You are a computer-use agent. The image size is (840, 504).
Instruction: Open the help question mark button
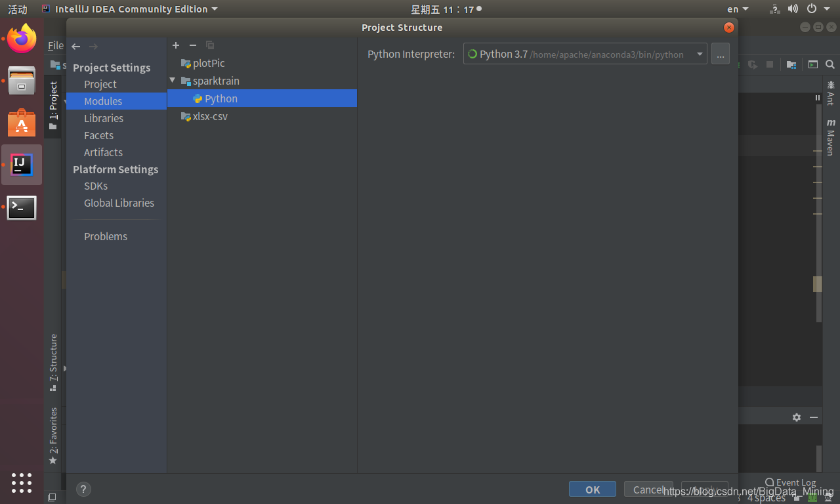point(83,489)
